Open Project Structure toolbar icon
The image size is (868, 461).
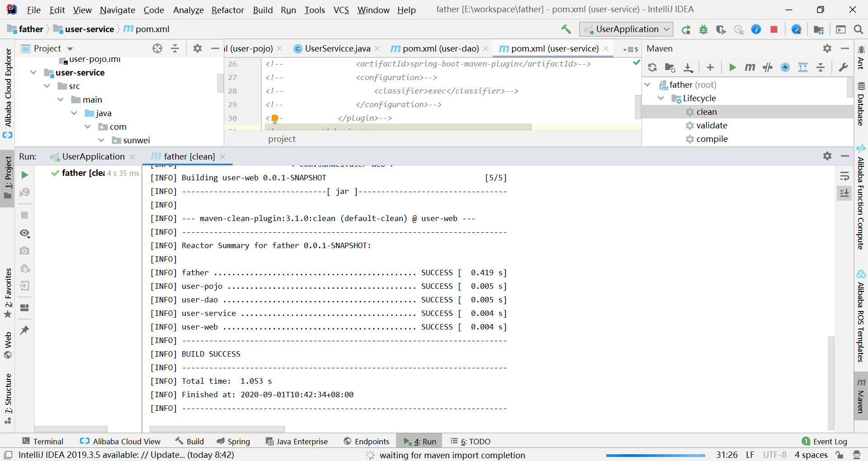[819, 30]
